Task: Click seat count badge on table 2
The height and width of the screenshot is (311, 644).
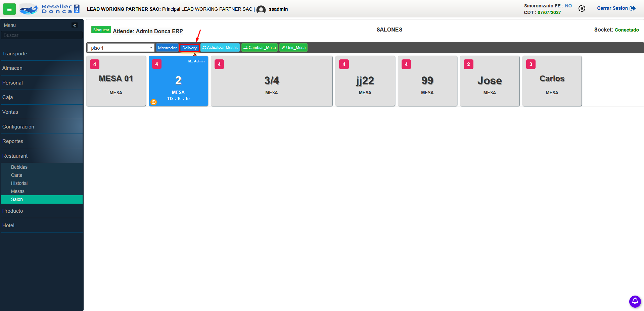Action: 157,64
